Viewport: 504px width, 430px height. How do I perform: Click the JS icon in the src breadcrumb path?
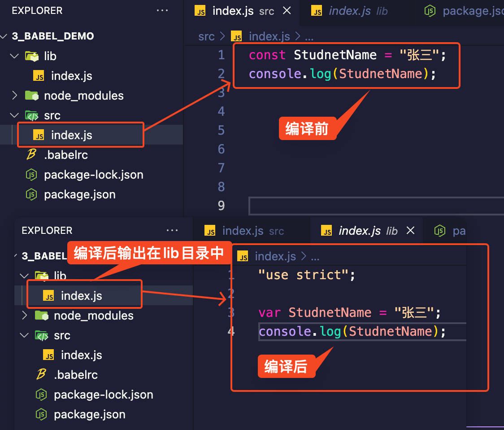coord(236,36)
